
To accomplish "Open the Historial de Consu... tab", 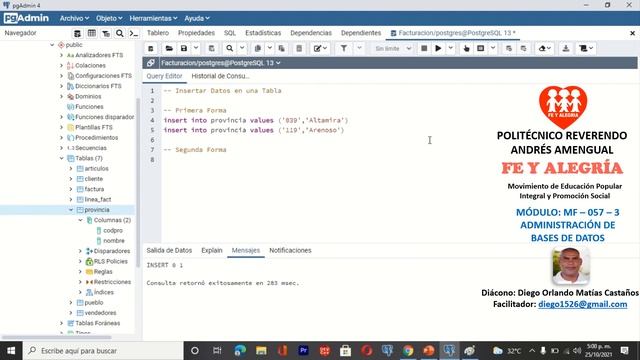I will pos(220,76).
